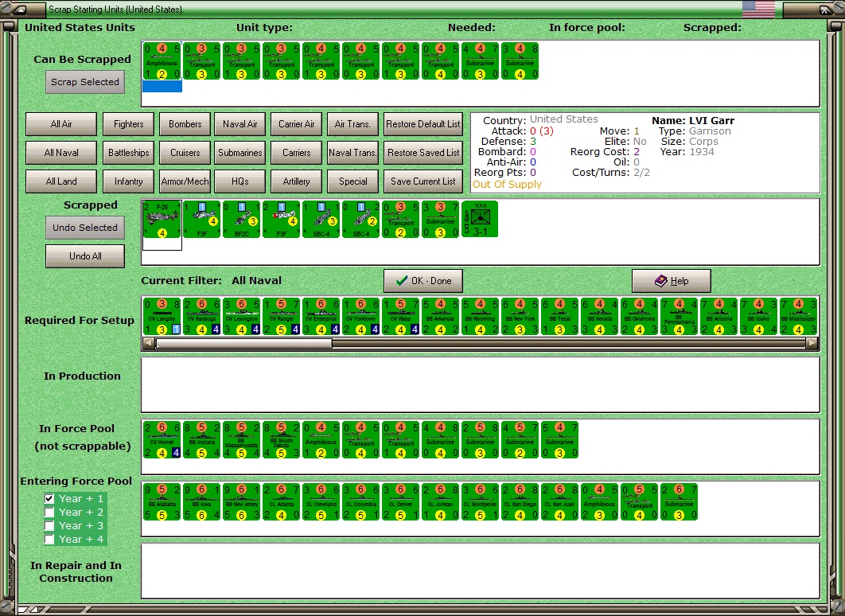The image size is (845, 616).
Task: Click the Required For Setup scrollbar thumb
Action: point(243,343)
